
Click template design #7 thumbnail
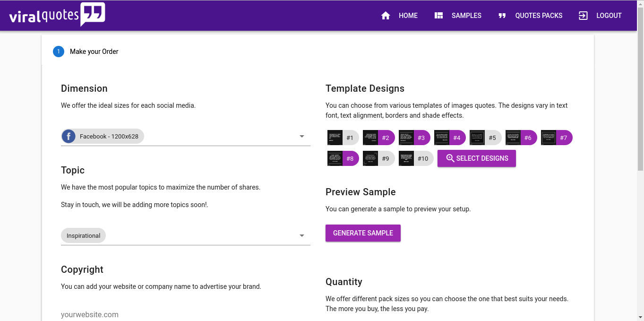[x=549, y=138]
